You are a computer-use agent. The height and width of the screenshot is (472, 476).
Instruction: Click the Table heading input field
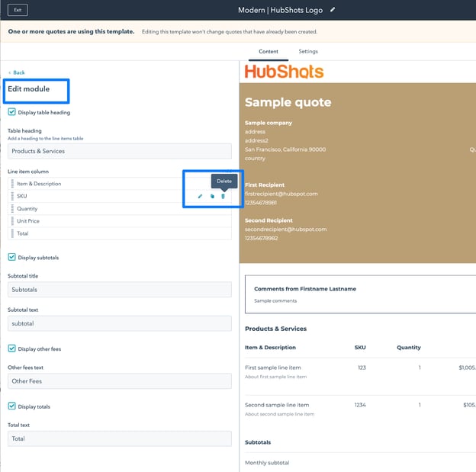120,151
